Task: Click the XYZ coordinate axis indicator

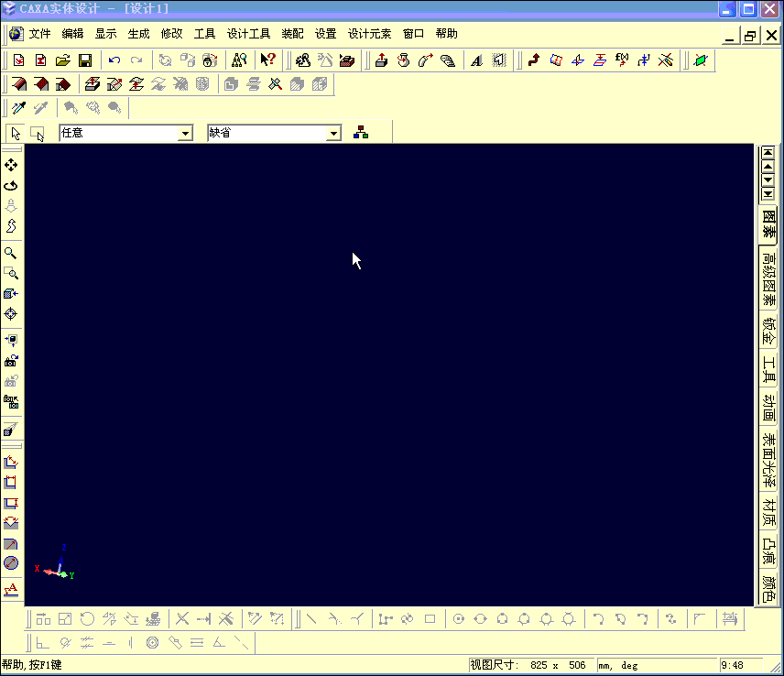Action: [x=55, y=563]
